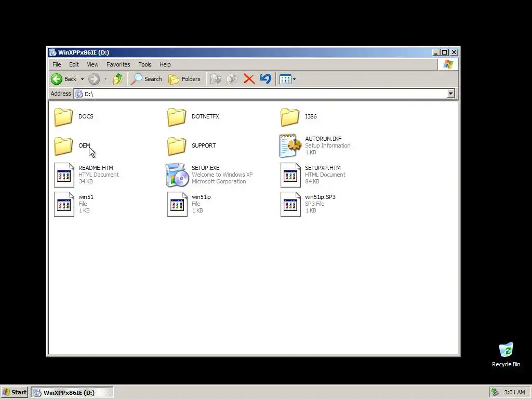The width and height of the screenshot is (532, 399).
Task: Select the win51 file icon
Action: [x=64, y=204]
